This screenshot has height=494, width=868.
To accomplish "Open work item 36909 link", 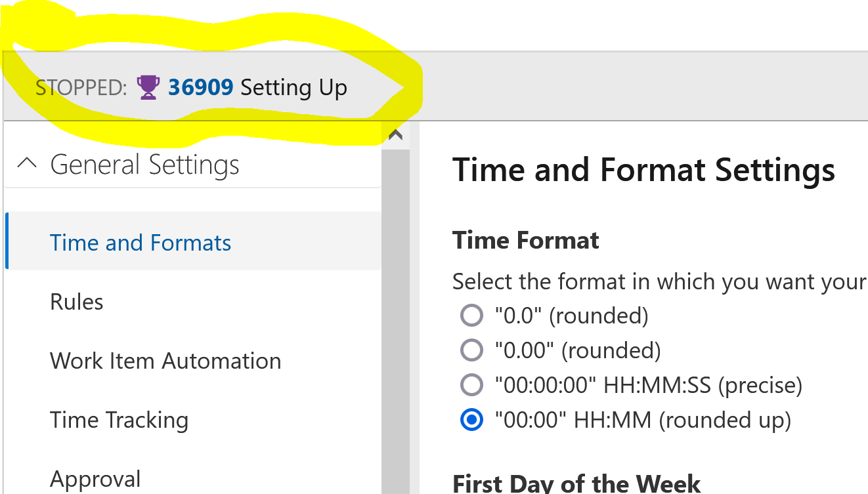I will click(200, 87).
